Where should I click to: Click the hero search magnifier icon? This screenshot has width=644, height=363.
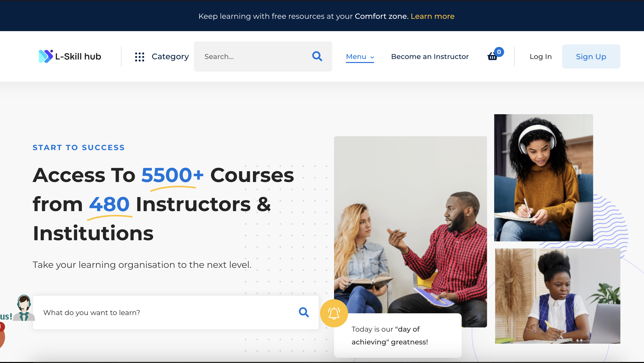click(x=304, y=312)
